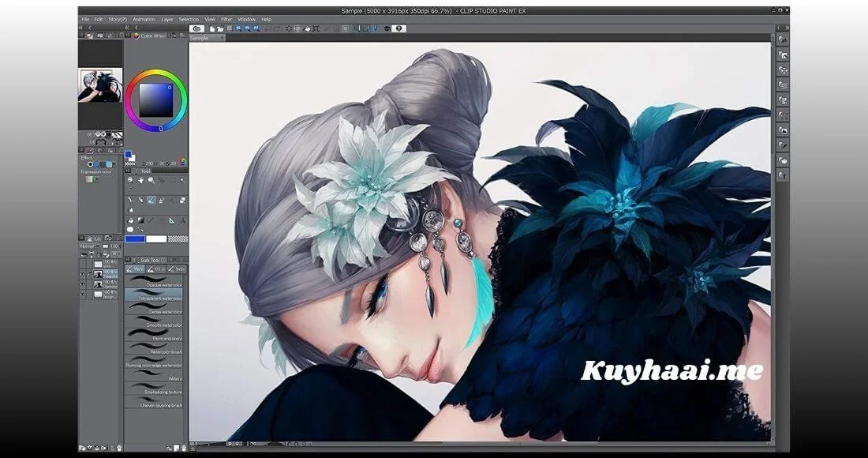868x458 pixels.
Task: Open the Story(P) menu
Action: coord(118,20)
